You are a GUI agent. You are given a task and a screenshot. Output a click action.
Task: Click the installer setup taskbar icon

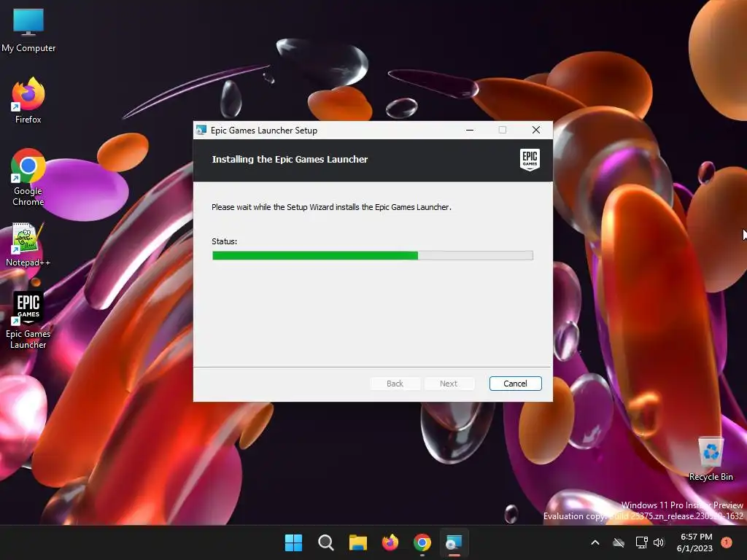[x=454, y=542]
